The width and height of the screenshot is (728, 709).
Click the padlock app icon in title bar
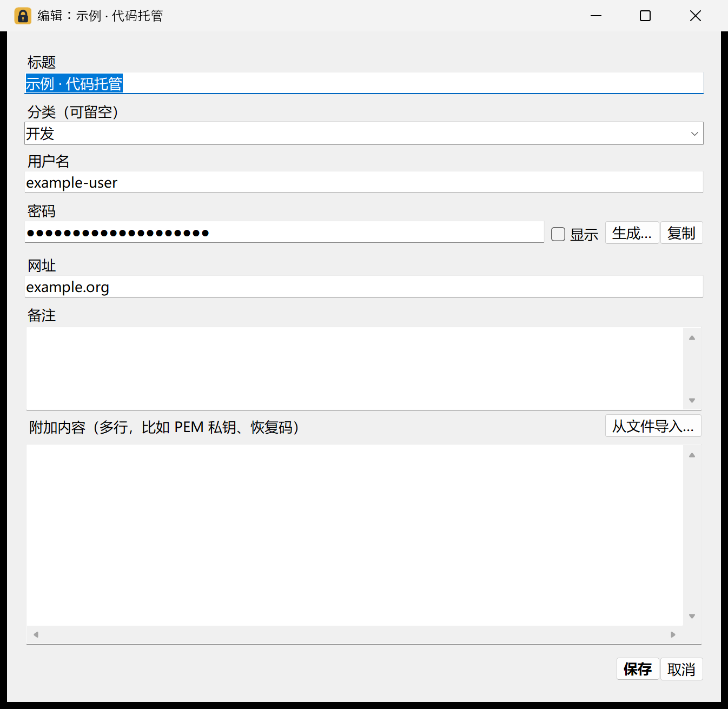coord(23,16)
